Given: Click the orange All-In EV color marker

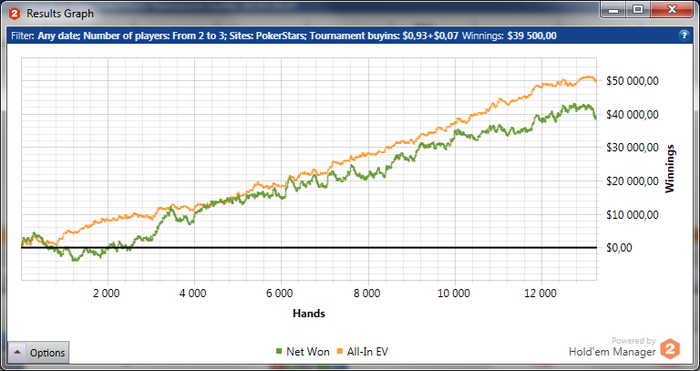Looking at the screenshot, I should [x=340, y=352].
